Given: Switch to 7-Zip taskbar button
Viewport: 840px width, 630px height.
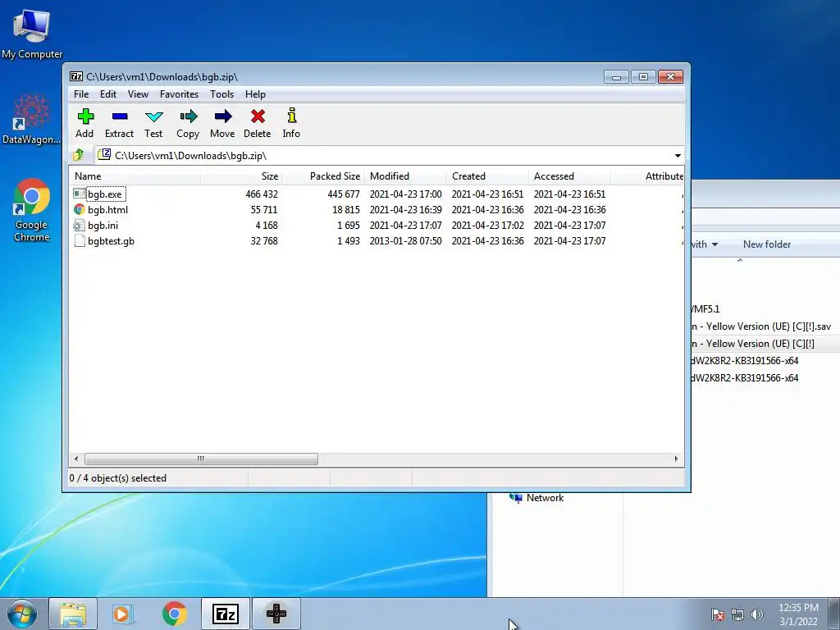Looking at the screenshot, I should 226,614.
